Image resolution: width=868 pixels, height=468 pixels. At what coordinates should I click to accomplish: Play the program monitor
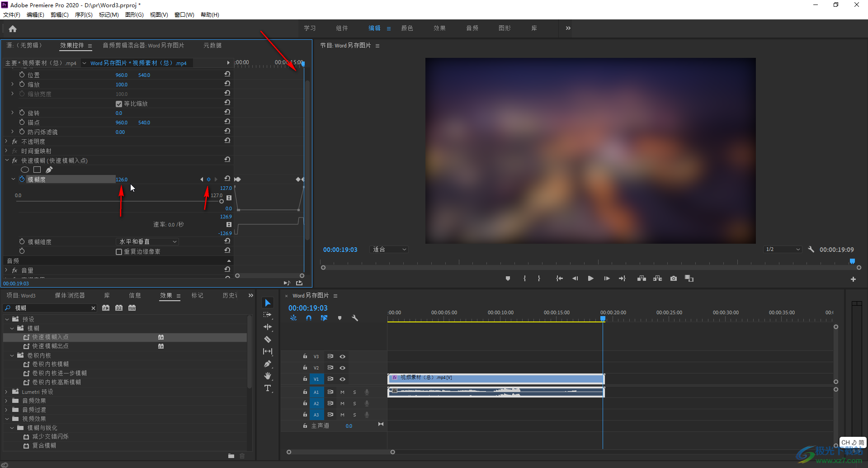pos(590,279)
